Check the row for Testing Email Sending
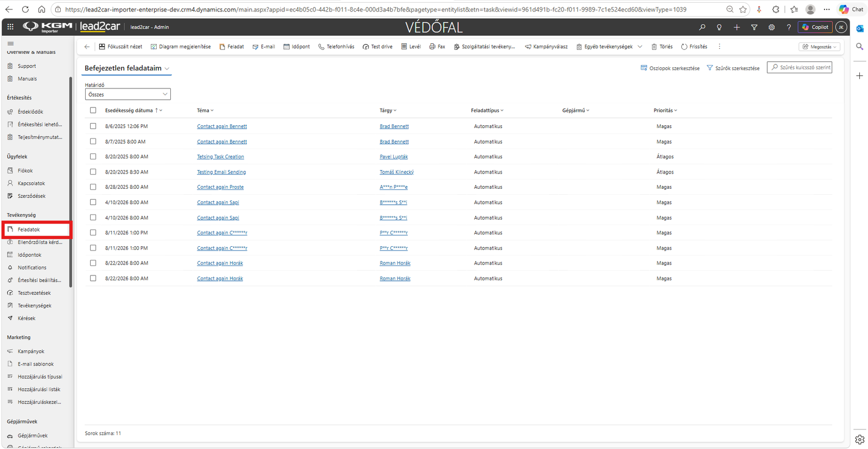 [x=93, y=172]
